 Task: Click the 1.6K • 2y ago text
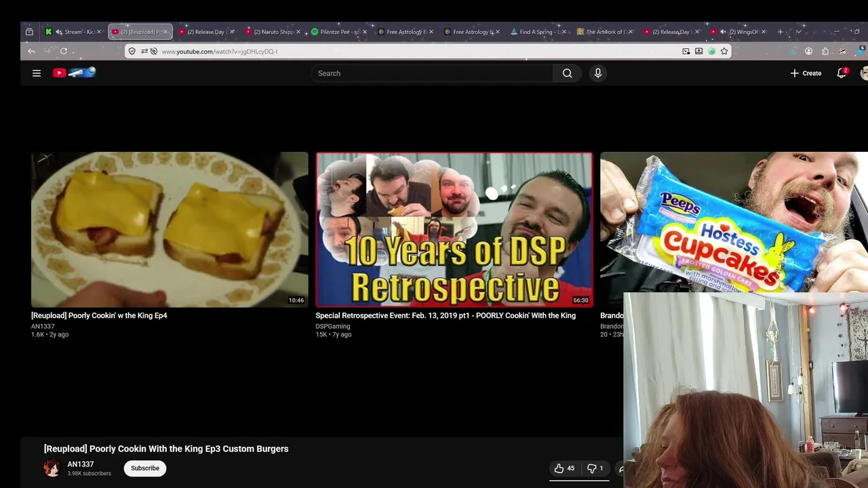pyautogui.click(x=50, y=334)
